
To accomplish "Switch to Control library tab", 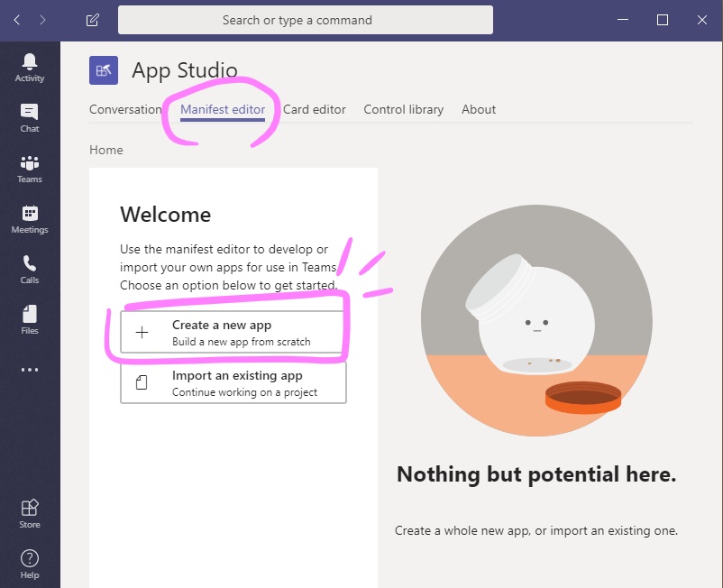I will pos(404,109).
